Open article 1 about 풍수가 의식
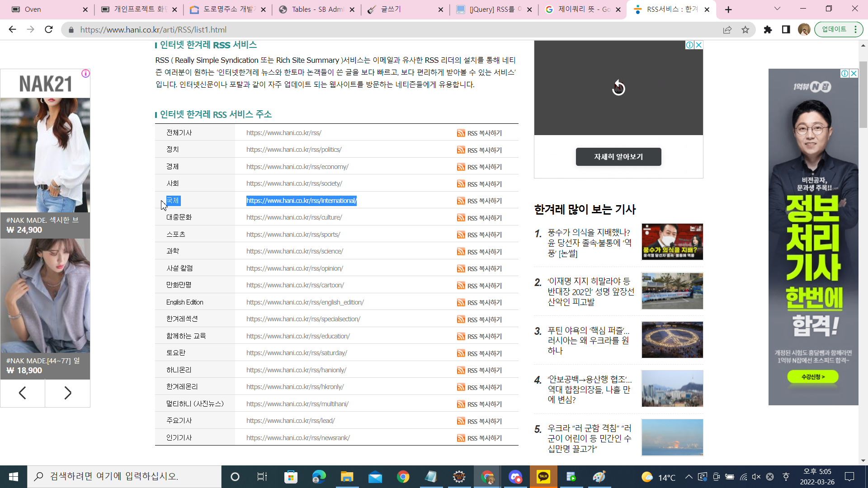Viewport: 868px width, 488px height. 590,243
